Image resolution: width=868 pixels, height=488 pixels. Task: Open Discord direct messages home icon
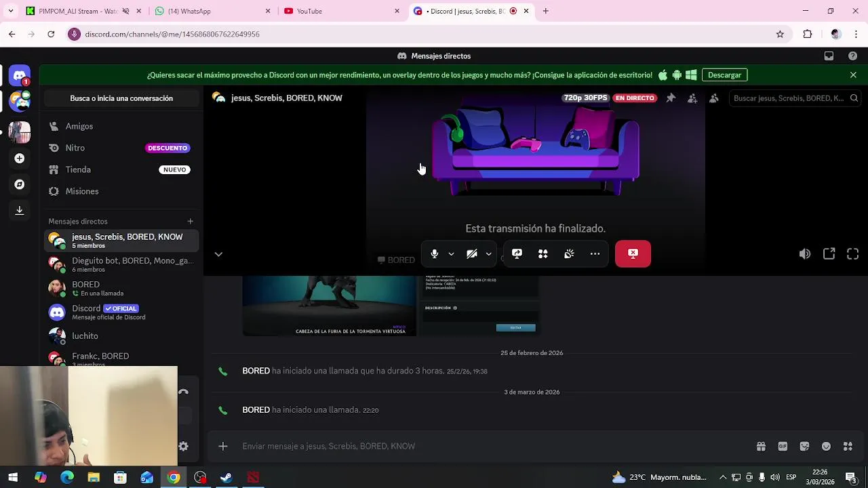[20, 76]
